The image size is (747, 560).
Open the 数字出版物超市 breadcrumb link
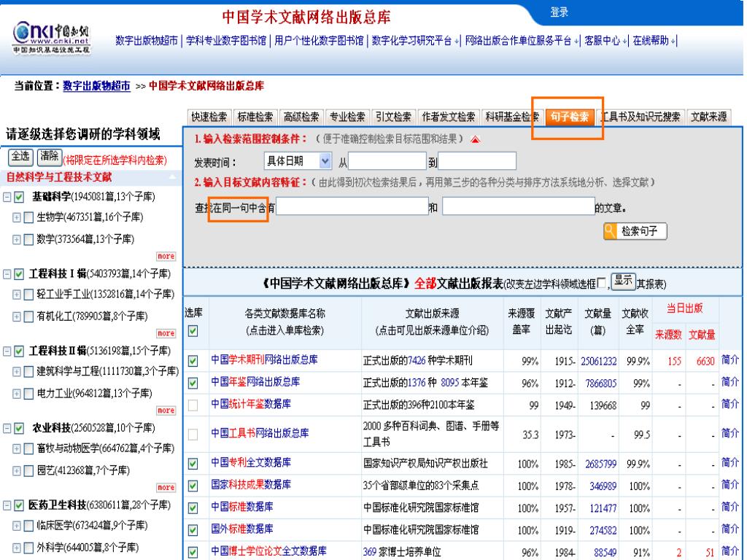point(97,86)
